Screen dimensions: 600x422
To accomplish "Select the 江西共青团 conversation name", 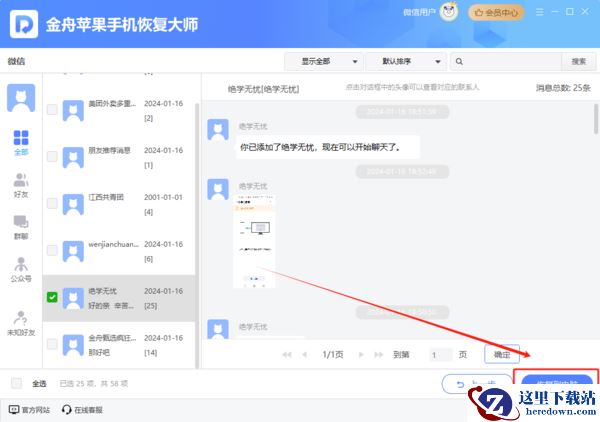I will coord(106,197).
